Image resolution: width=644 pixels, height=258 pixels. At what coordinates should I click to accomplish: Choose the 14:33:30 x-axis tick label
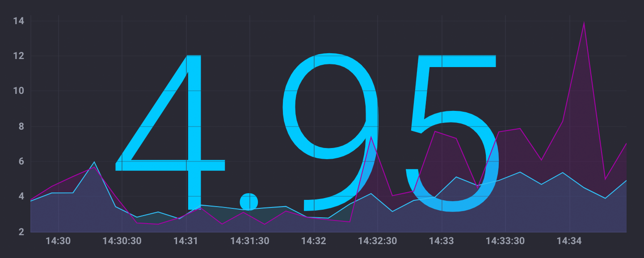click(x=505, y=241)
